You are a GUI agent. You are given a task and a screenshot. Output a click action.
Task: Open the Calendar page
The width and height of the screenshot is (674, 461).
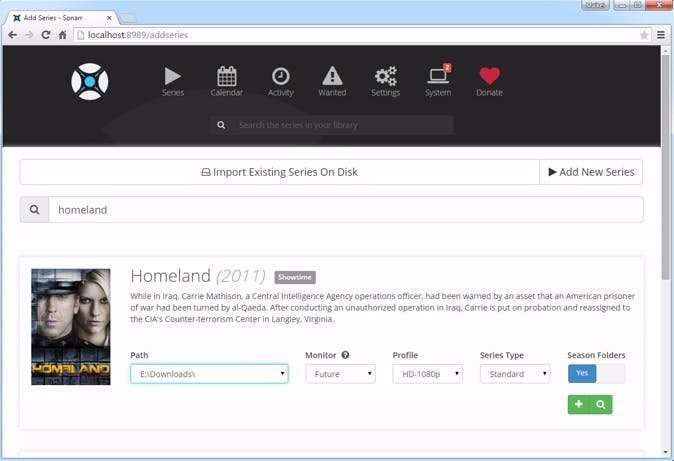coord(227,81)
